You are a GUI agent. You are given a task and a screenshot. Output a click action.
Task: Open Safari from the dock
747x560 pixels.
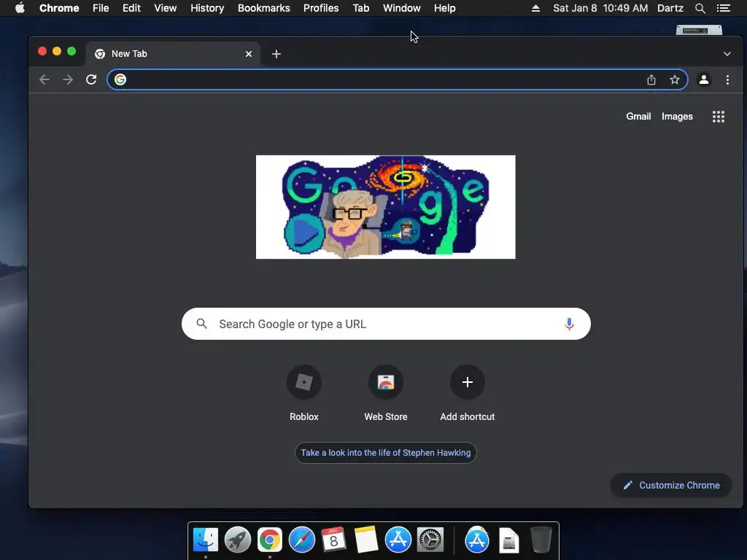point(302,540)
